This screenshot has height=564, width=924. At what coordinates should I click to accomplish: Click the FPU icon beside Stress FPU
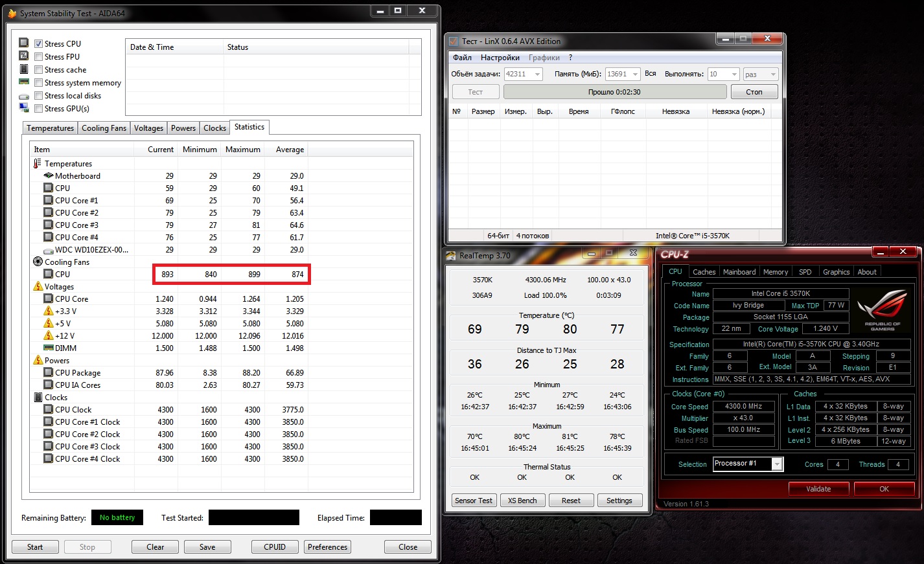pos(24,56)
